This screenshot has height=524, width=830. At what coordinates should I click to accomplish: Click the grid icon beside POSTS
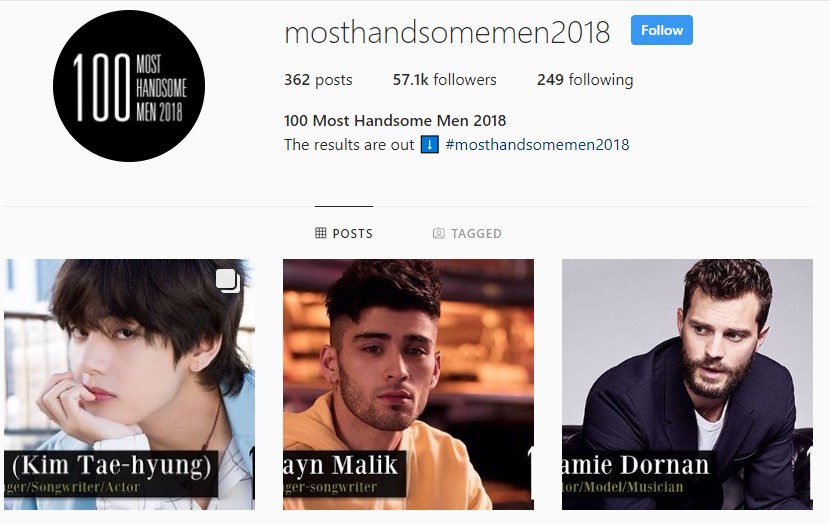pos(320,233)
